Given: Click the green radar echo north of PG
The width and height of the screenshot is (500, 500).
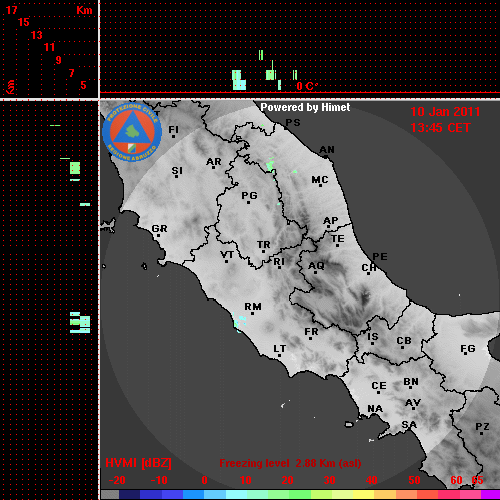Looking at the screenshot, I should pos(270,164).
